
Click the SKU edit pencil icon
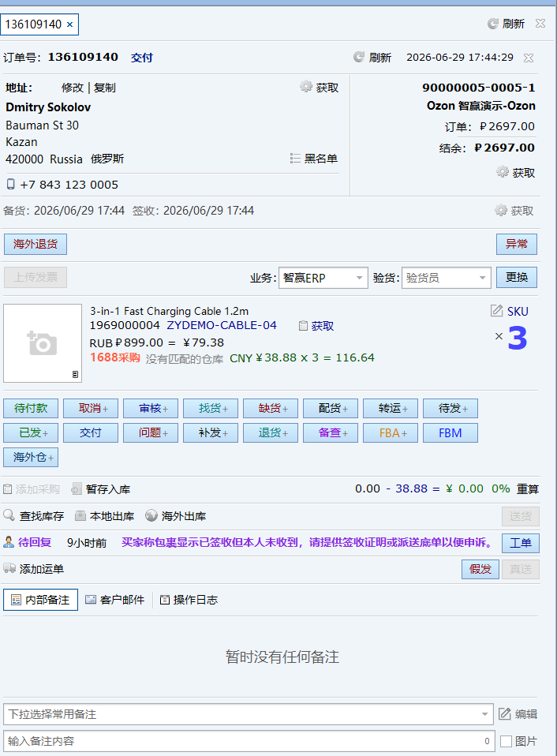click(x=496, y=310)
